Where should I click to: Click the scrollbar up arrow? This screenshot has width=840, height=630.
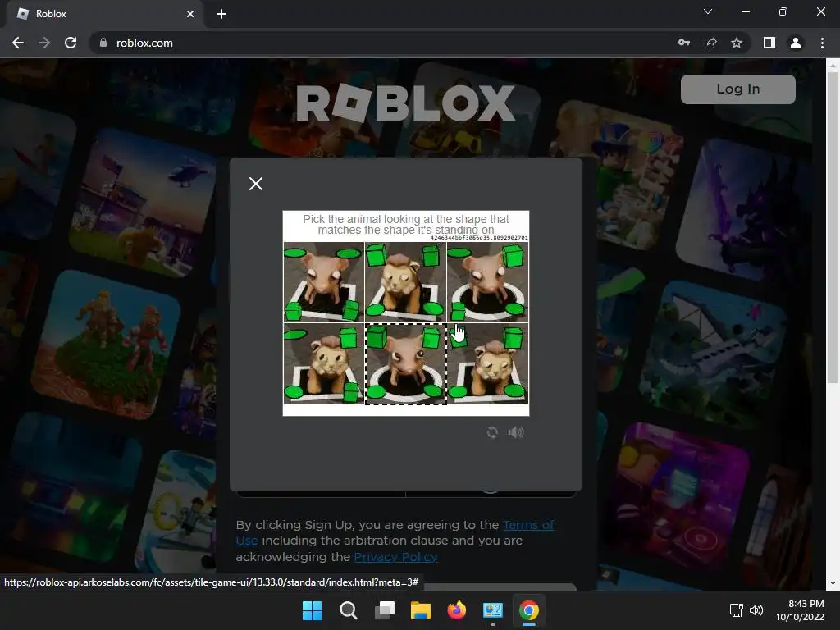833,66
